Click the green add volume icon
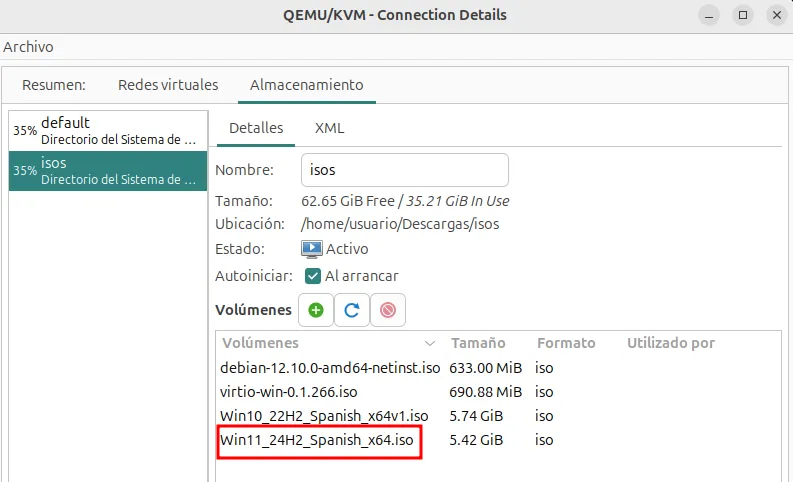The image size is (793, 482). pos(316,310)
